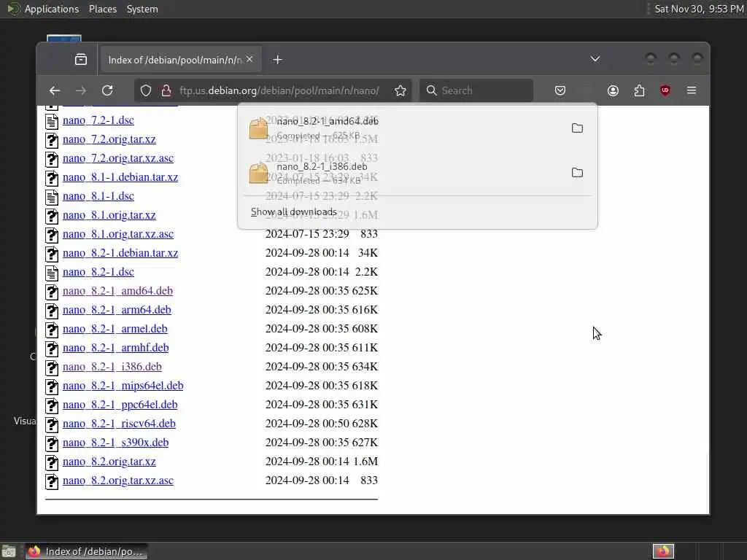Viewport: 747px width, 560px height.
Task: Open the downloaded nano_8.2-1_i386.deb package
Action: [x=405, y=172]
